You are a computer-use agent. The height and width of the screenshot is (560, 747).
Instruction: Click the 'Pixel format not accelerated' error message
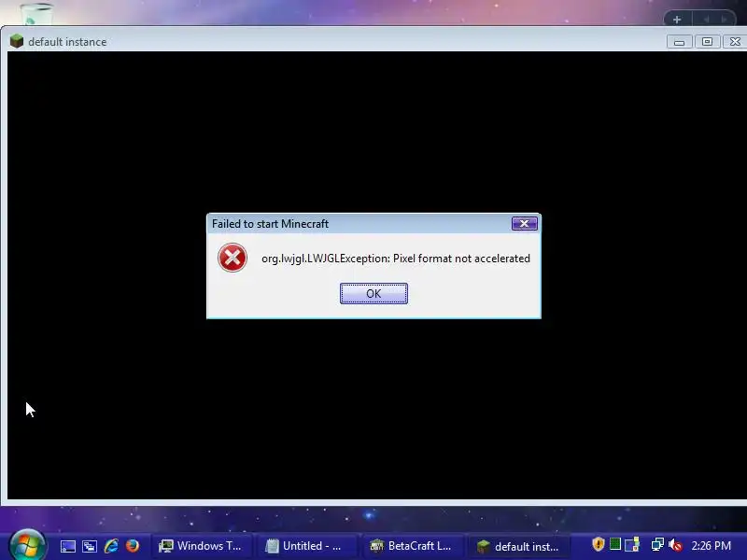tap(461, 259)
